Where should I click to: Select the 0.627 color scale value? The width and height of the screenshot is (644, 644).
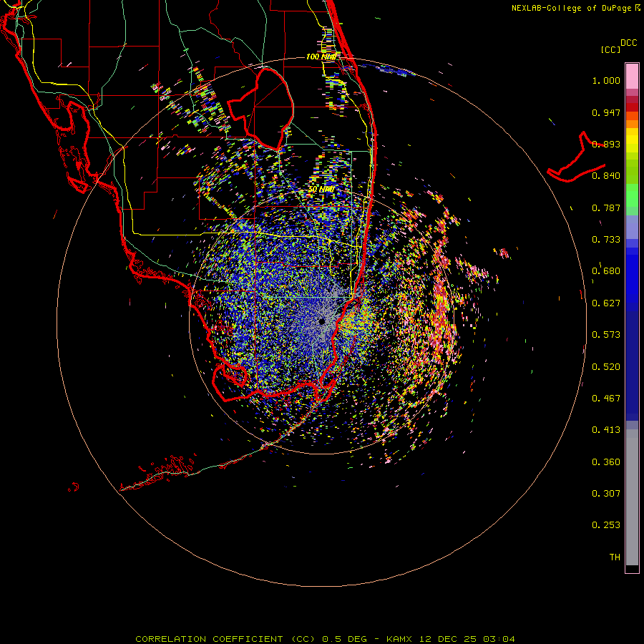pyautogui.click(x=606, y=303)
